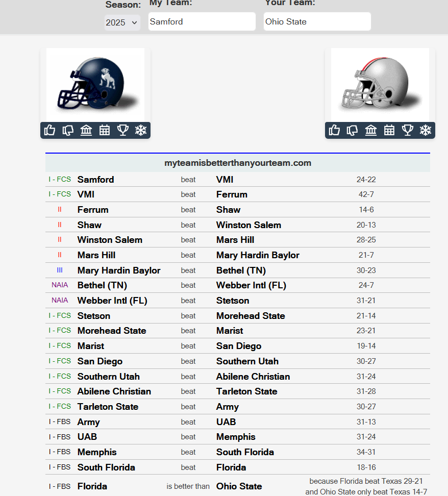Image resolution: width=448 pixels, height=496 pixels.
Task: Click Mars Hill in the Winston Salem beat row
Action: pyautogui.click(x=235, y=240)
